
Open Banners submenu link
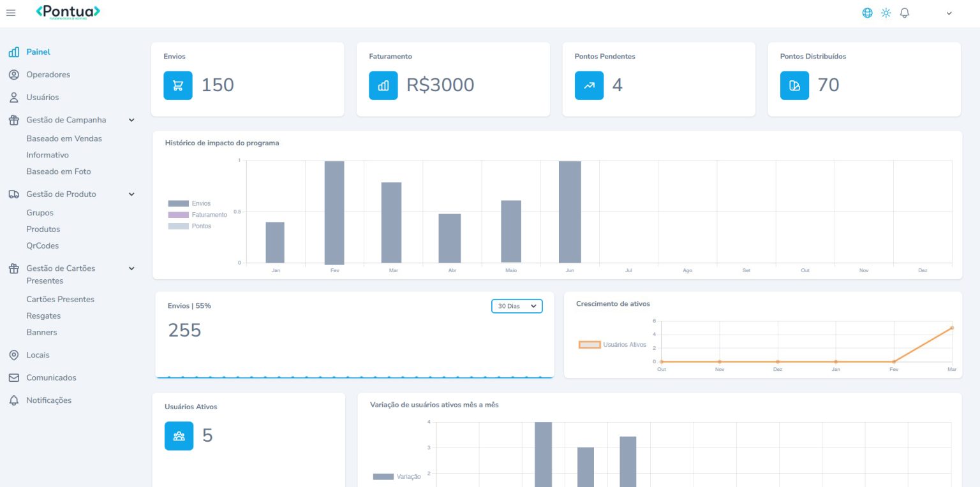click(x=41, y=333)
